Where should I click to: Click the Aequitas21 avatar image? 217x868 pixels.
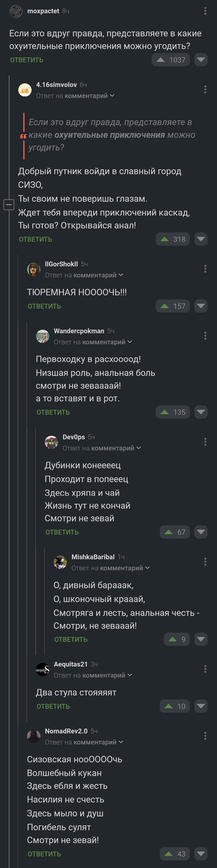(x=42, y=670)
